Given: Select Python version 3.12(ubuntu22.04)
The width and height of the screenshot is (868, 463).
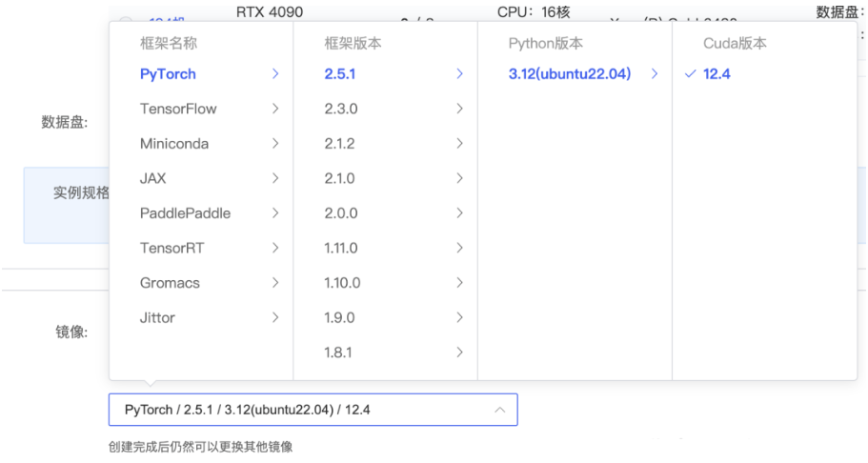Looking at the screenshot, I should [x=570, y=74].
